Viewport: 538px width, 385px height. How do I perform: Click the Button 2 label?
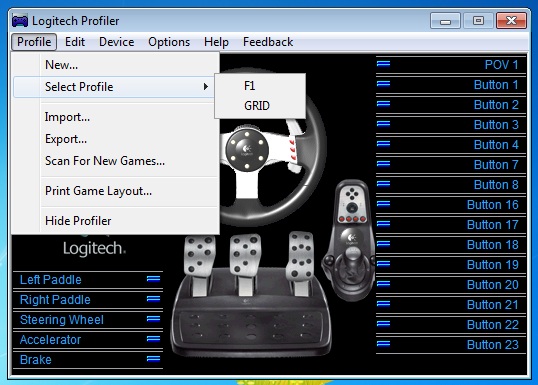point(496,105)
